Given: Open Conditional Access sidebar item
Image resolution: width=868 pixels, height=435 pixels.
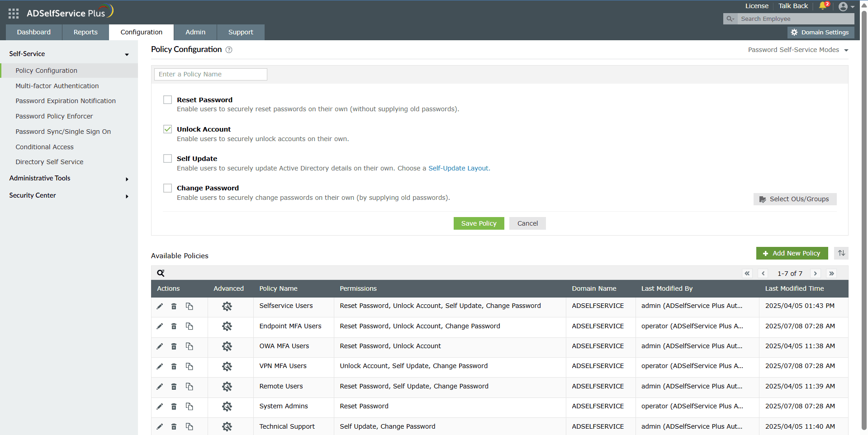Looking at the screenshot, I should point(44,147).
